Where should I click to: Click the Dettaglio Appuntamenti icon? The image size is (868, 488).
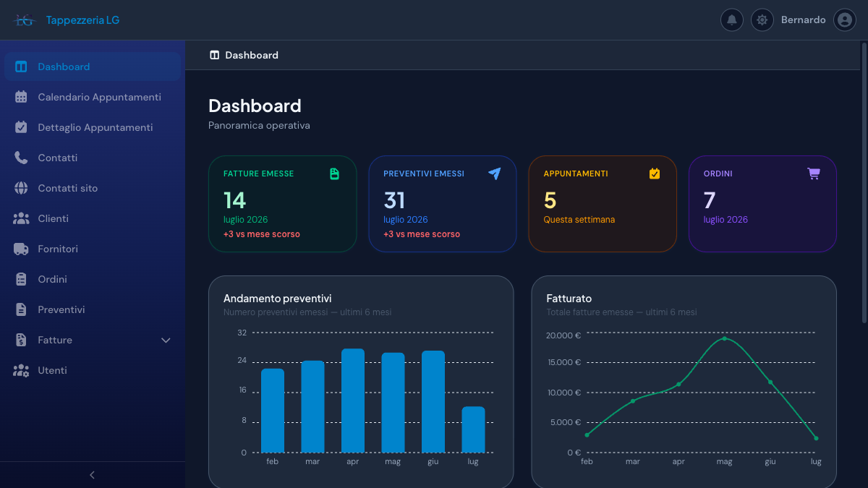tap(21, 127)
